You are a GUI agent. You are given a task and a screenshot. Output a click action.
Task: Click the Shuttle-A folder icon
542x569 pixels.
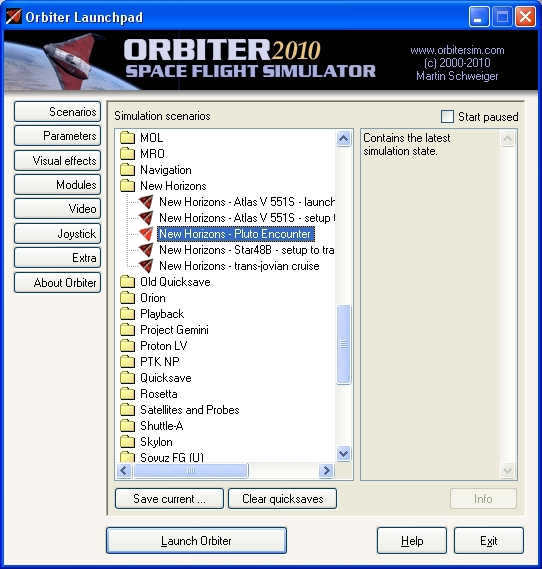click(127, 426)
